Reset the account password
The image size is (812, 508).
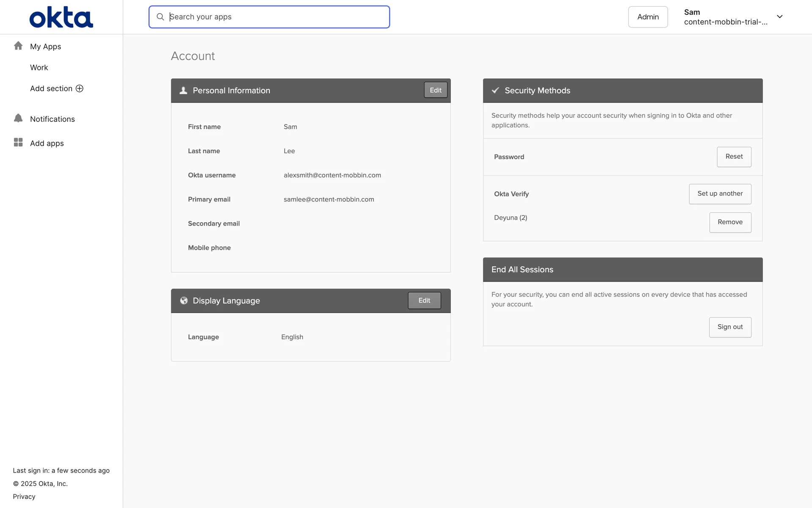(734, 157)
